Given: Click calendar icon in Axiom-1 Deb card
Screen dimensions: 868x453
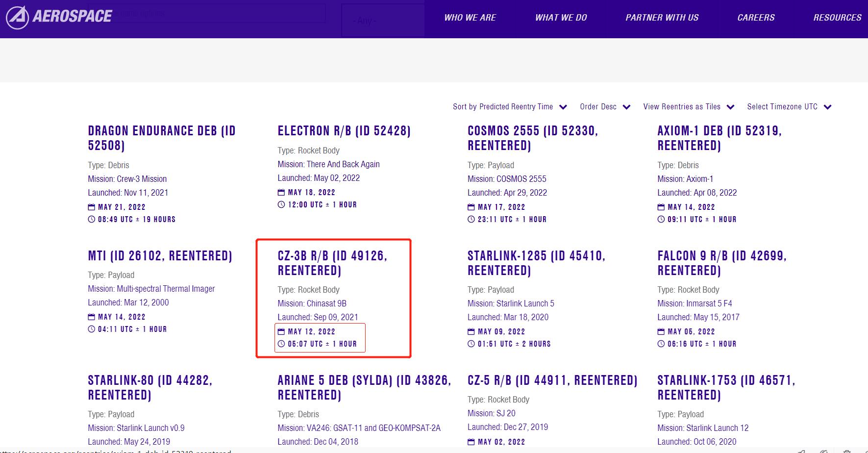Looking at the screenshot, I should coord(661,207).
